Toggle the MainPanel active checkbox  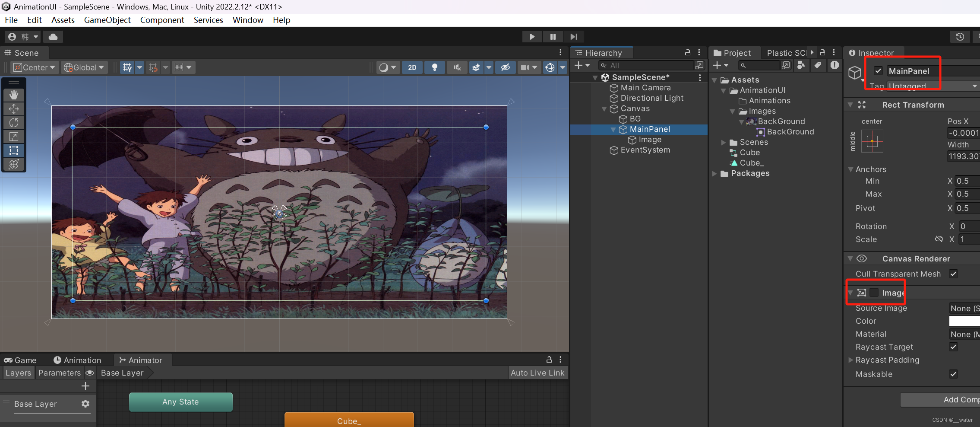(878, 71)
